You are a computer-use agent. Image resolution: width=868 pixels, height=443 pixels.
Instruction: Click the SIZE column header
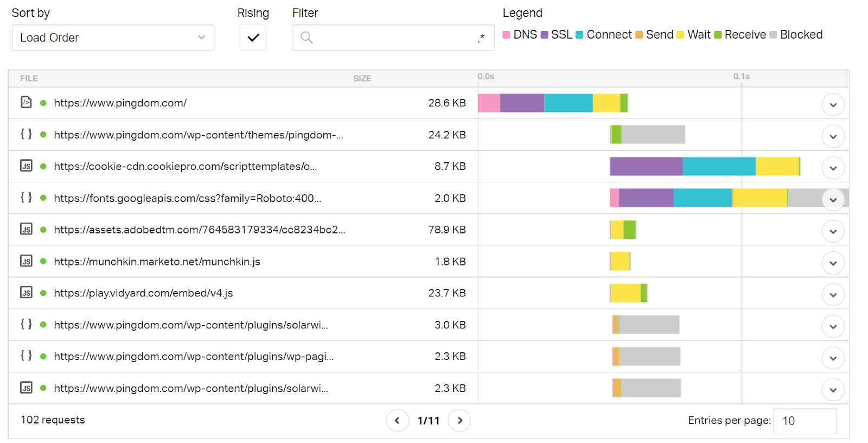pos(362,78)
